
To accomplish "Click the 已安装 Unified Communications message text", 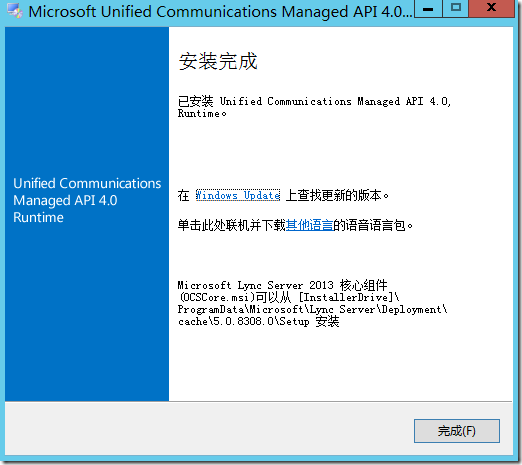I will [314, 107].
